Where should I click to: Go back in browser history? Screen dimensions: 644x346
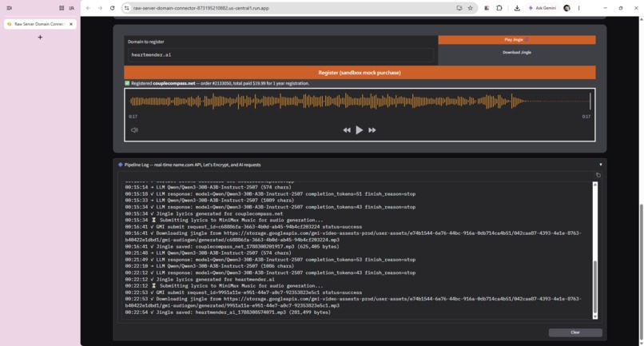[x=89, y=8]
